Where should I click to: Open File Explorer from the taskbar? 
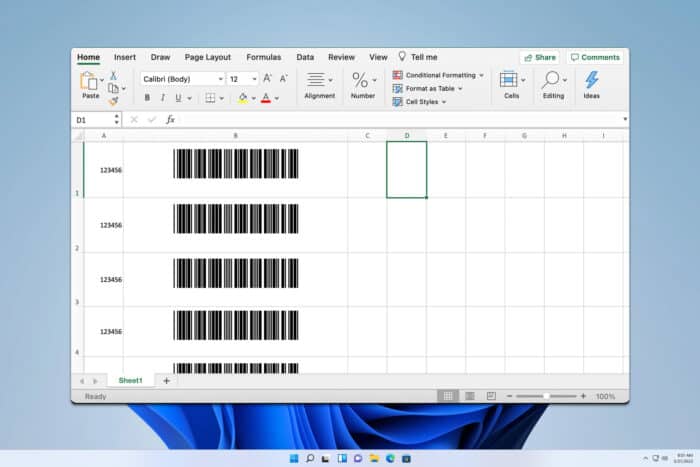pyautogui.click(x=374, y=459)
